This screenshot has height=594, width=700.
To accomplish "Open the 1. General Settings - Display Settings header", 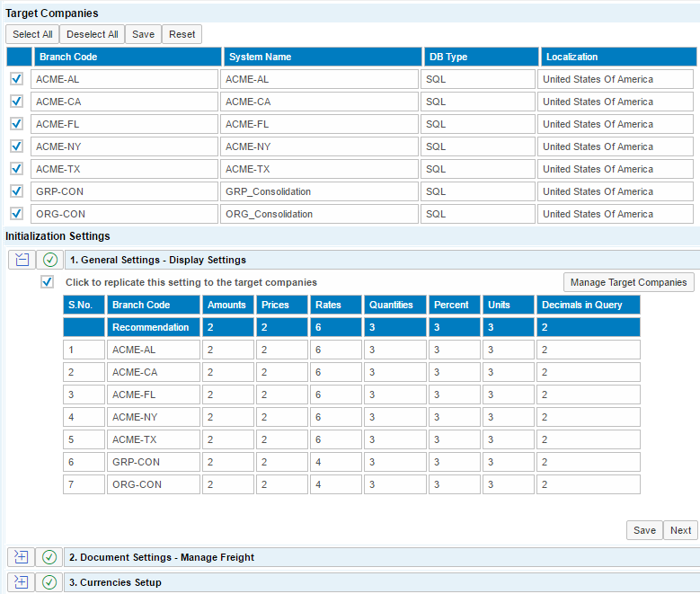I will pyautogui.click(x=157, y=260).
